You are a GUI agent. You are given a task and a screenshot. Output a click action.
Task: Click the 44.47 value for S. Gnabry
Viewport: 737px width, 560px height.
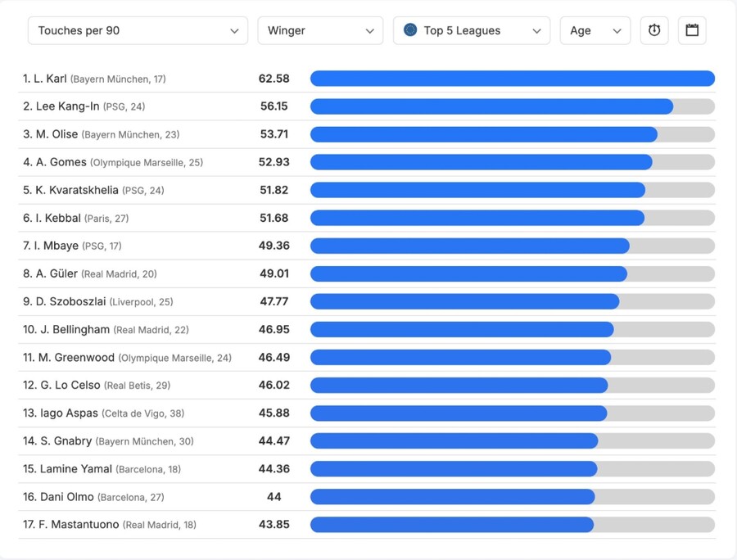click(274, 440)
